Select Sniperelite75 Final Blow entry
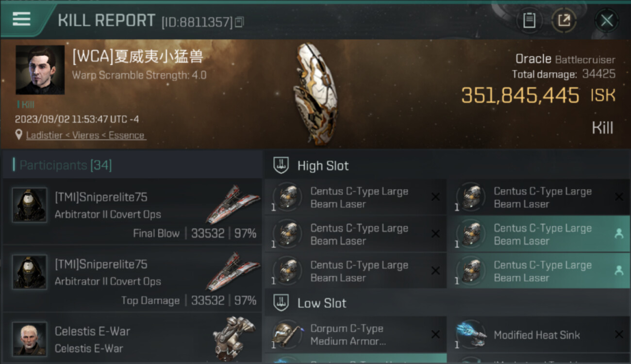Image resolution: width=631 pixels, height=364 pixels. 133,211
